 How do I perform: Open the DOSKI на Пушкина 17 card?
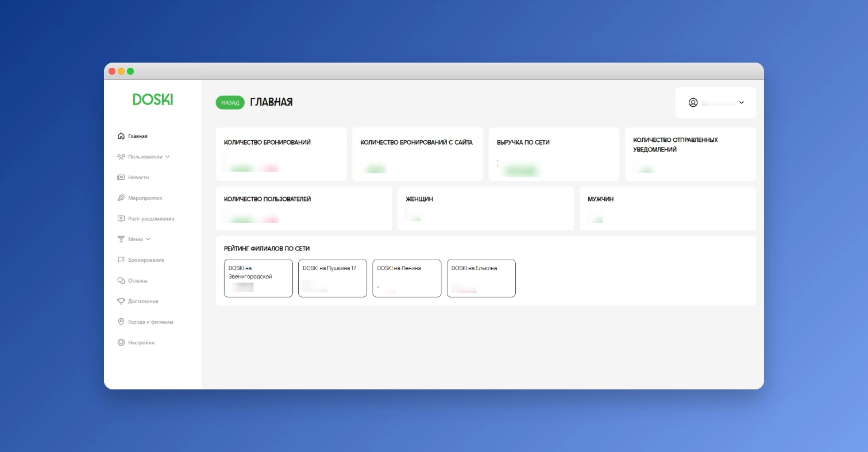(x=332, y=278)
